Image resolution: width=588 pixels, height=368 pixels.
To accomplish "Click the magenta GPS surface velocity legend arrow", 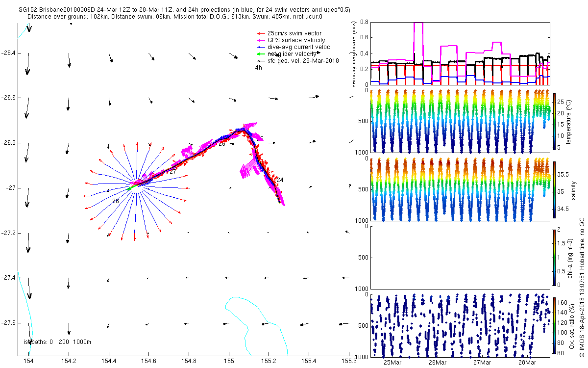I will tap(261, 40).
